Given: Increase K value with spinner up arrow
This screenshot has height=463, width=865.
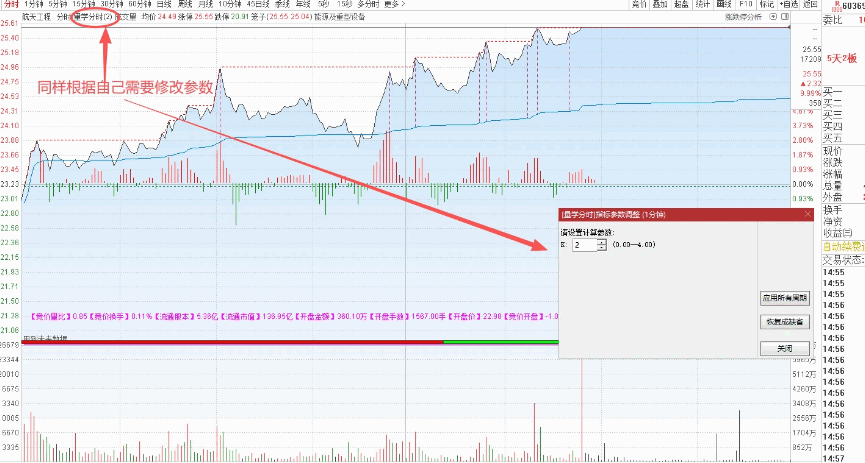Looking at the screenshot, I should click(602, 242).
